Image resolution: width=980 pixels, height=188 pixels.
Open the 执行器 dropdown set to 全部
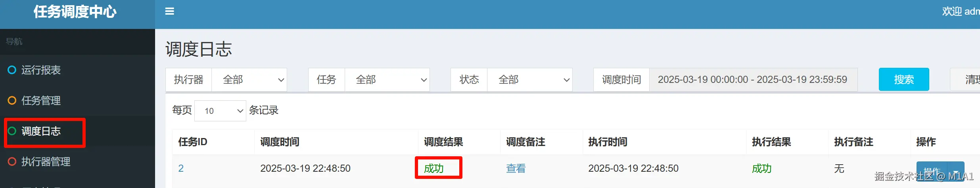point(249,80)
